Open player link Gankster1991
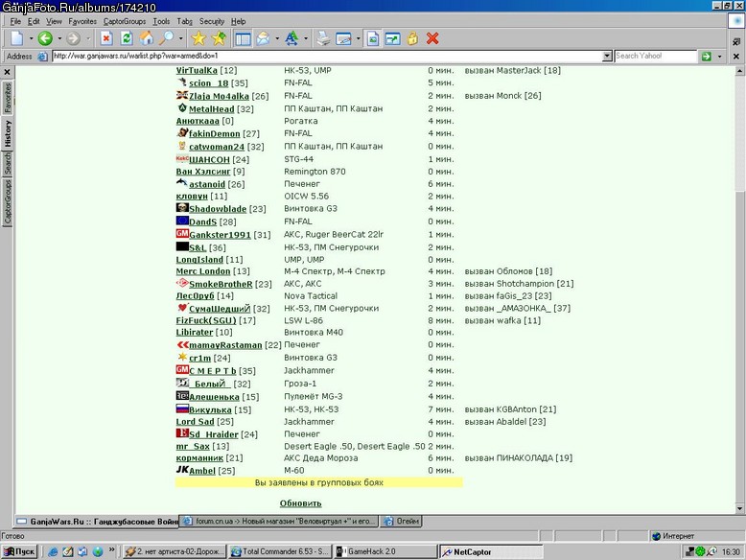 coord(220,235)
